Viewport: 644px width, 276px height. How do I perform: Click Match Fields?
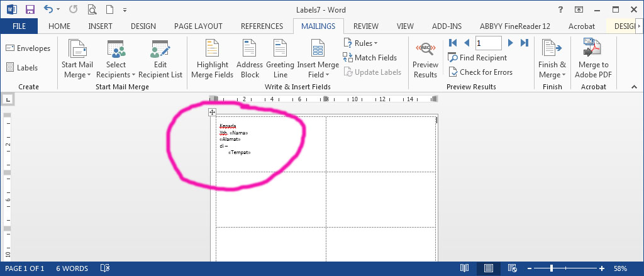point(370,57)
